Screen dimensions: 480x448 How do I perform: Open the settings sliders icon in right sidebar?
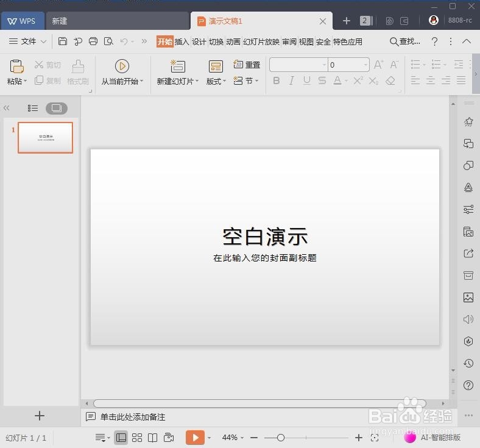click(x=468, y=210)
